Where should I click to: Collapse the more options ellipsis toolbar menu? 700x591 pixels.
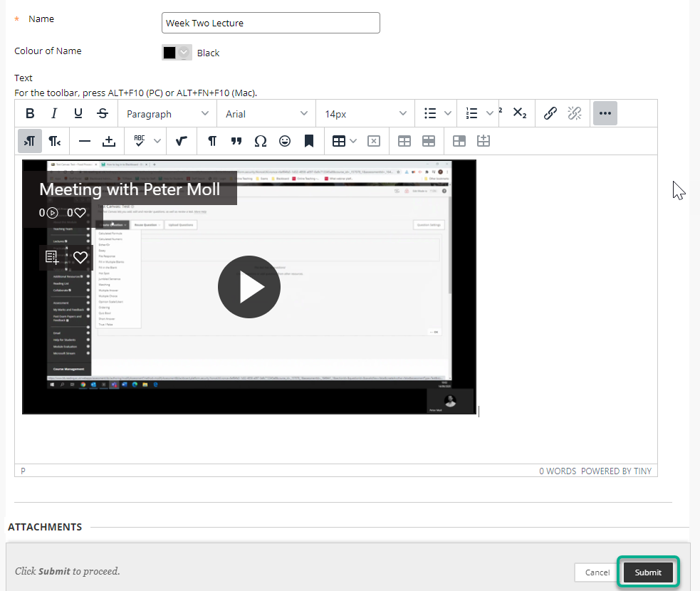605,113
